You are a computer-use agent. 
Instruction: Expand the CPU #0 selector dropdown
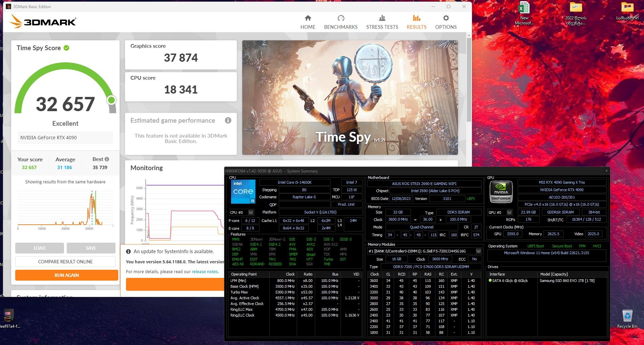click(251, 212)
